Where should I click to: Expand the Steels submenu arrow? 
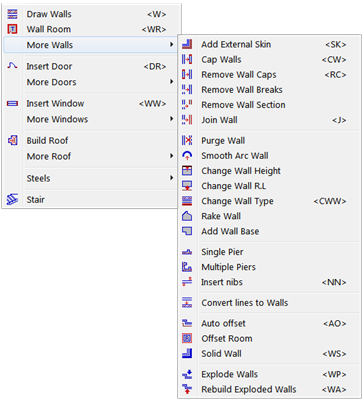coord(171,178)
